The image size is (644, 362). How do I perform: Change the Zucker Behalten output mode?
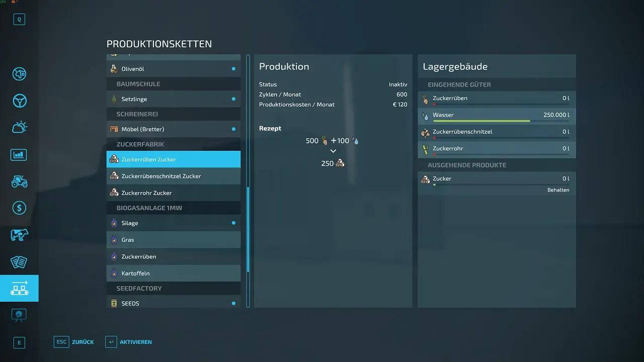[x=558, y=190]
